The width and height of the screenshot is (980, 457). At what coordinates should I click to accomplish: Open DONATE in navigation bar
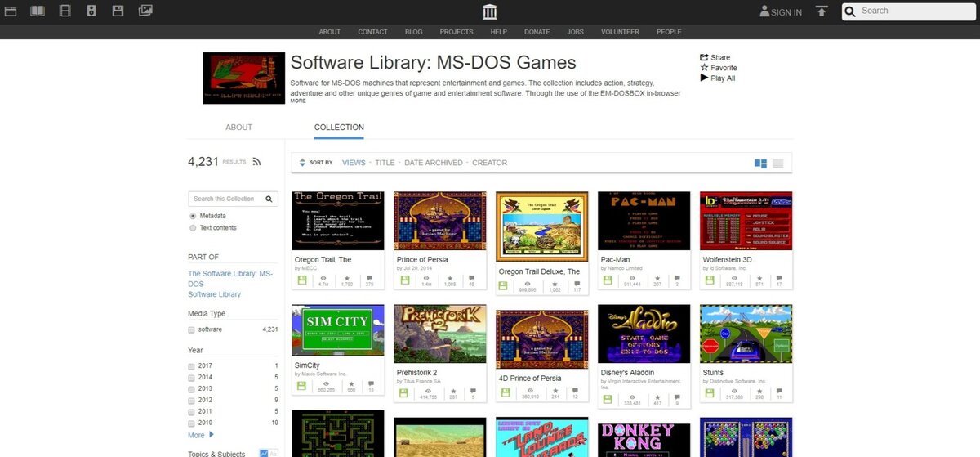537,32
